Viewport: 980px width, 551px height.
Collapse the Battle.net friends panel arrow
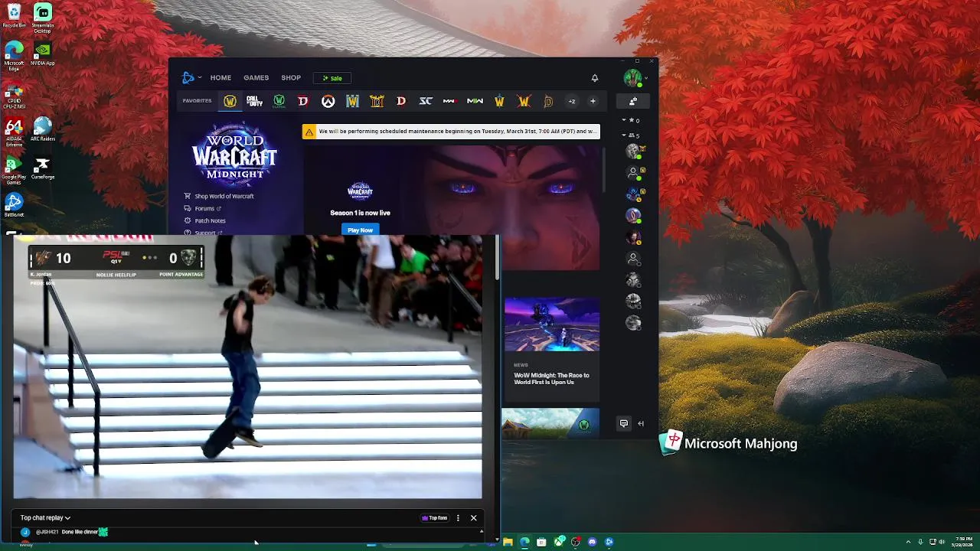(x=641, y=423)
